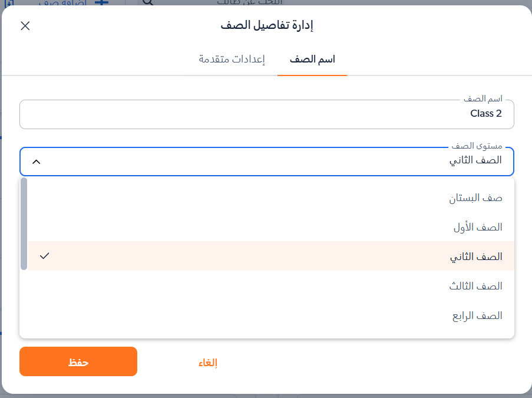Viewport: 532px width, 398px height.
Task: Pick الصف الثالث from the dropdown
Action: (475, 286)
